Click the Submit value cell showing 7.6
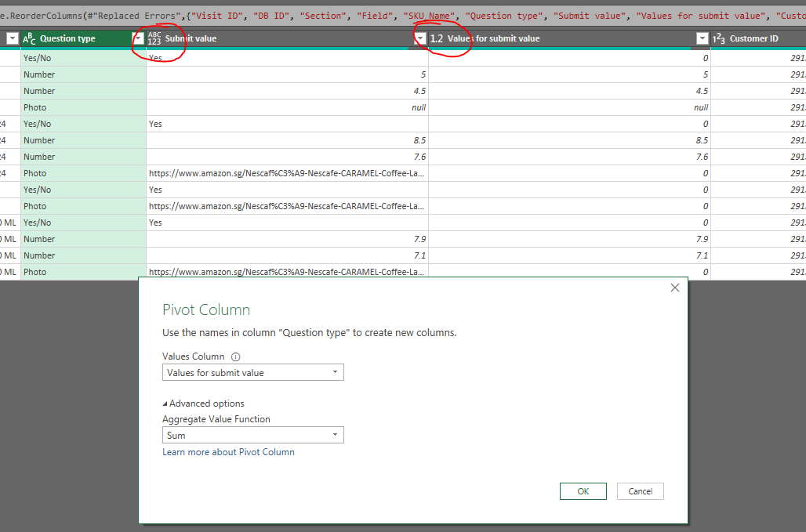This screenshot has height=532, width=806. 287,157
